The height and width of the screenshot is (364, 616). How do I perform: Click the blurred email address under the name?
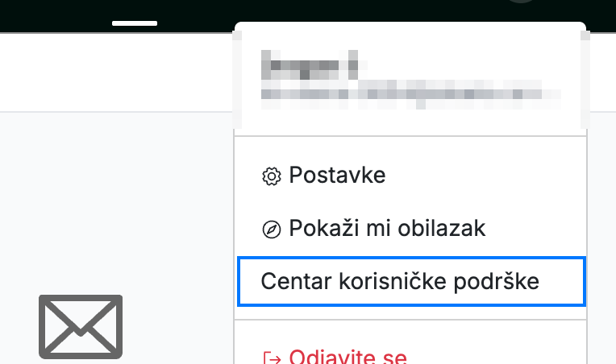(x=411, y=94)
